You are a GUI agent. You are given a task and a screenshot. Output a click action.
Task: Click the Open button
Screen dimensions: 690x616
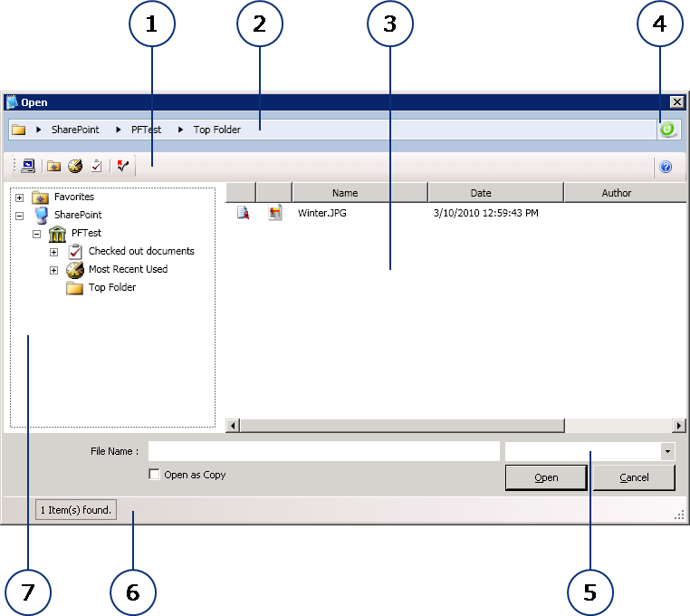tap(546, 477)
